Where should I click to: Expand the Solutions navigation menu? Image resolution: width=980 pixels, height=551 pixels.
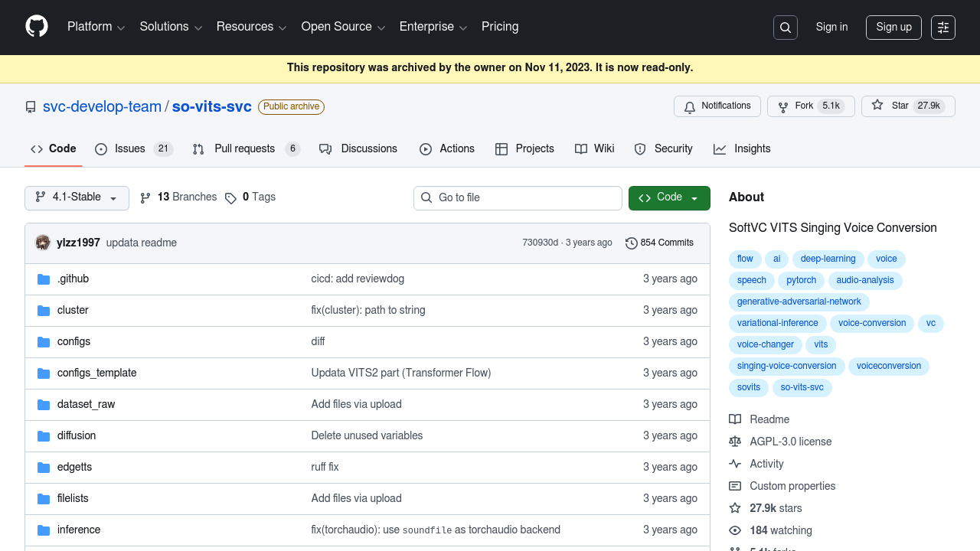(x=170, y=27)
